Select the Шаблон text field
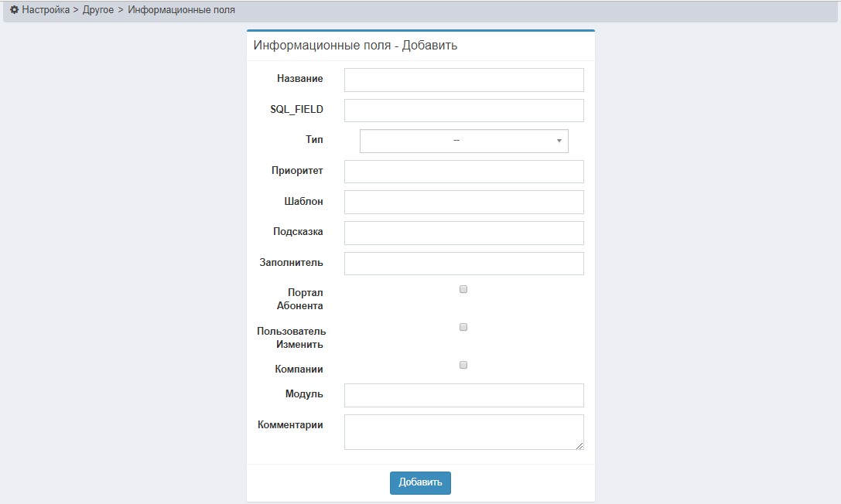 click(463, 202)
